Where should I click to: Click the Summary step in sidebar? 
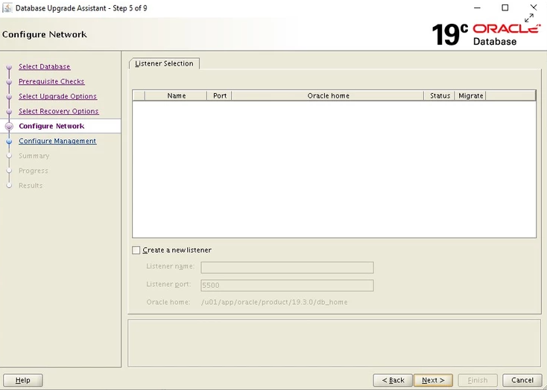(34, 156)
